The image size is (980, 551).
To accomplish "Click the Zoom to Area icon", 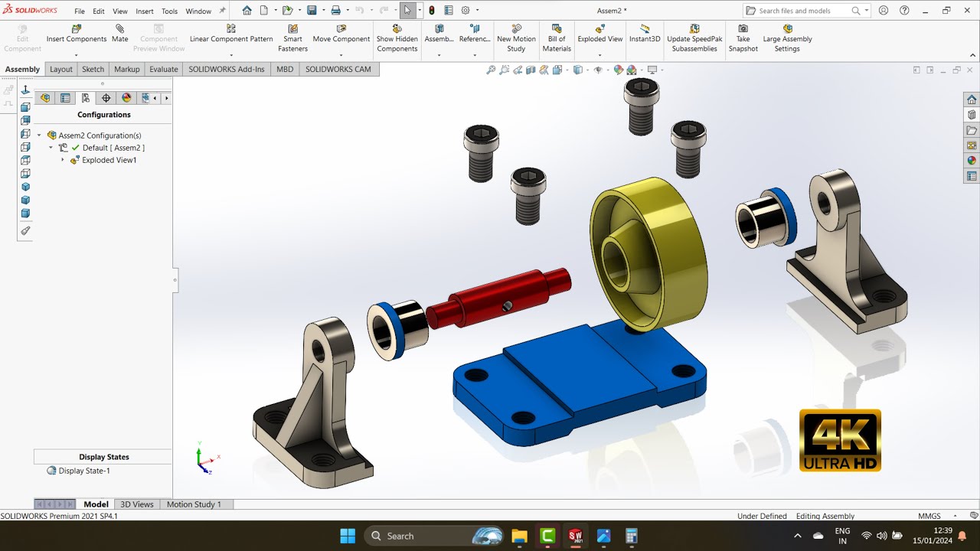I will 505,70.
